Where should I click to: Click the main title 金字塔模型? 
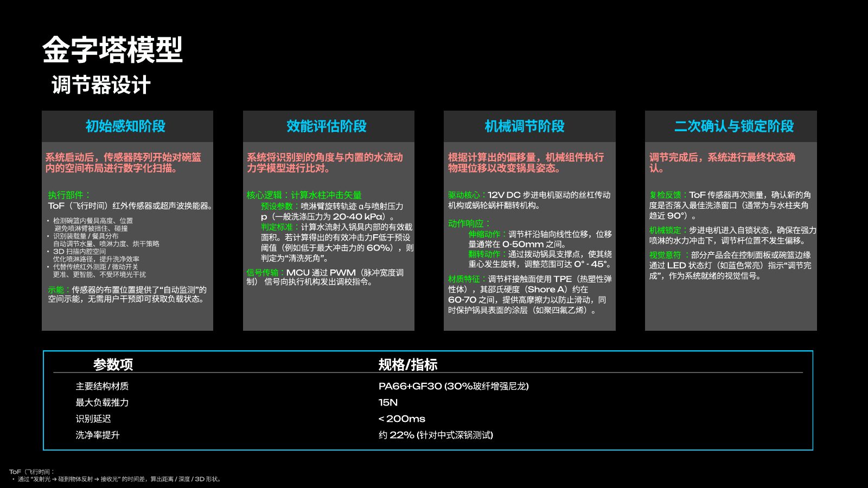click(x=112, y=50)
